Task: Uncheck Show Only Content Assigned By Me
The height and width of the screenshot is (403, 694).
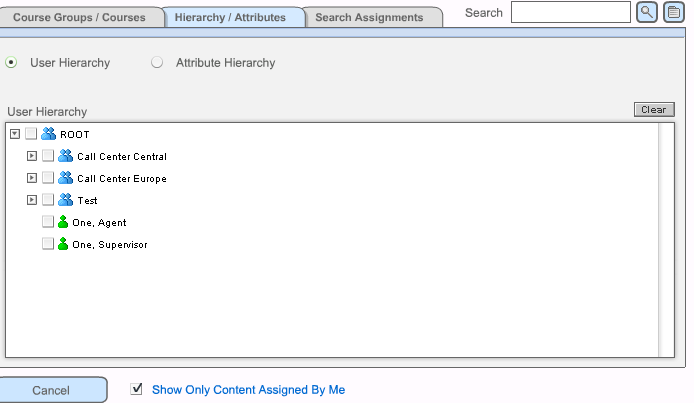Action: [137, 389]
